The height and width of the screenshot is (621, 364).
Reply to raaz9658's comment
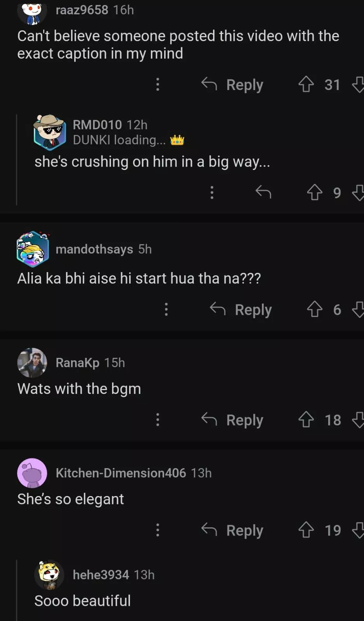233,84
